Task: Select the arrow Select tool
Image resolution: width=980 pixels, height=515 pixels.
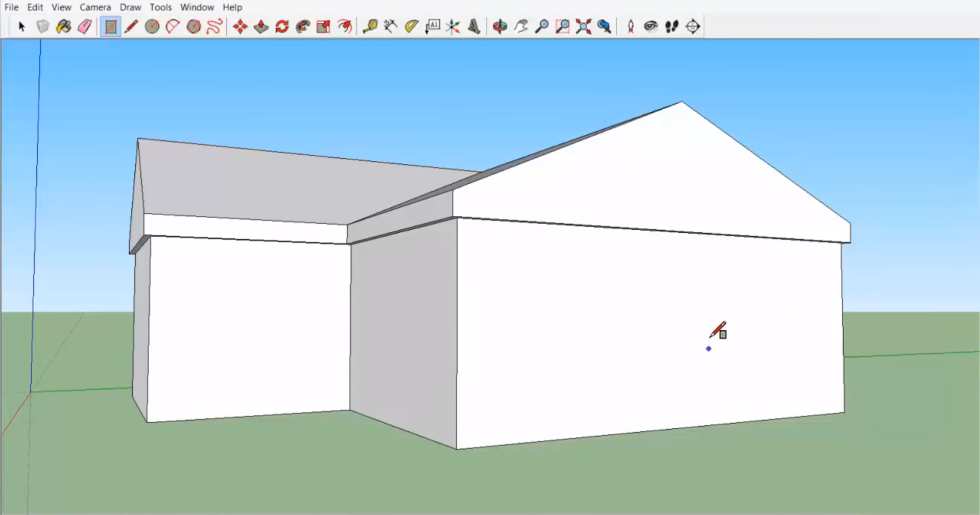Action: (21, 27)
